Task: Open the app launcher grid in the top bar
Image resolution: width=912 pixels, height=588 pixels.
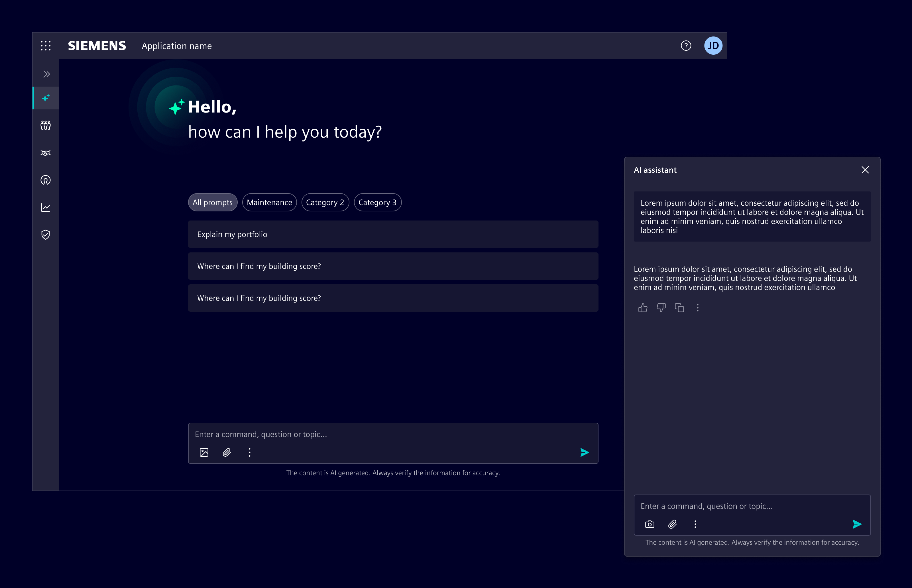Action: click(x=45, y=45)
